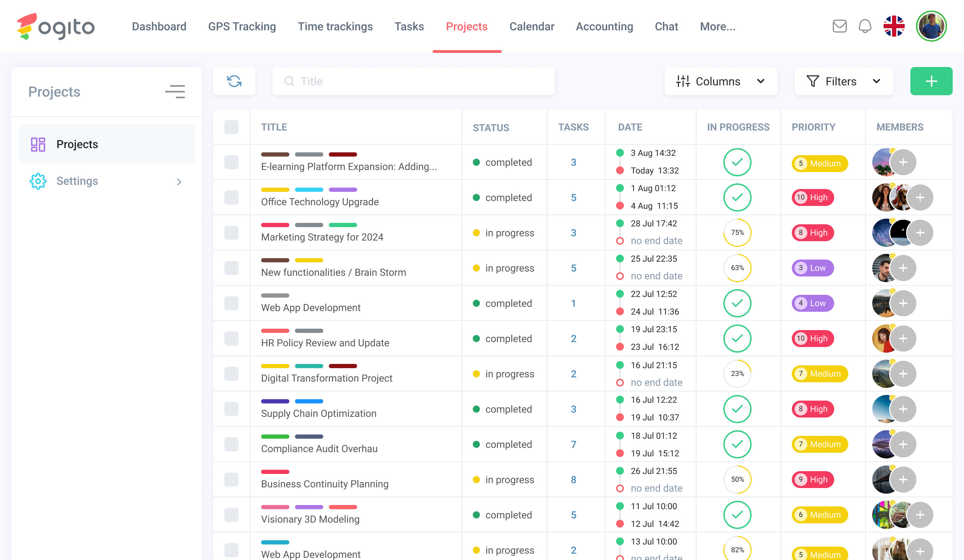Open the More... navigation menu

[x=717, y=26]
